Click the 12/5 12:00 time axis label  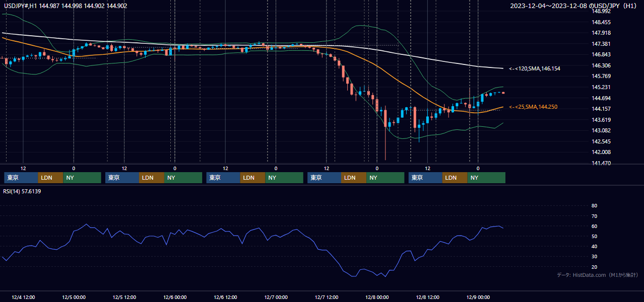coord(124,297)
